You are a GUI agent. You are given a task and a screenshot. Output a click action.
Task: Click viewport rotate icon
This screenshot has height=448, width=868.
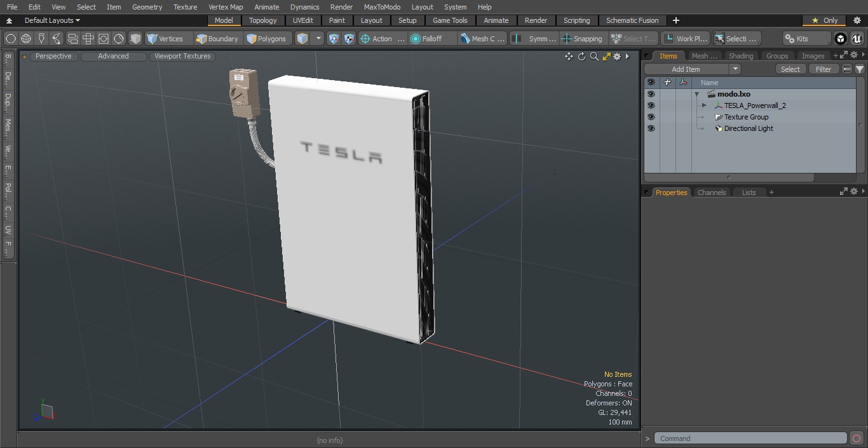point(581,57)
